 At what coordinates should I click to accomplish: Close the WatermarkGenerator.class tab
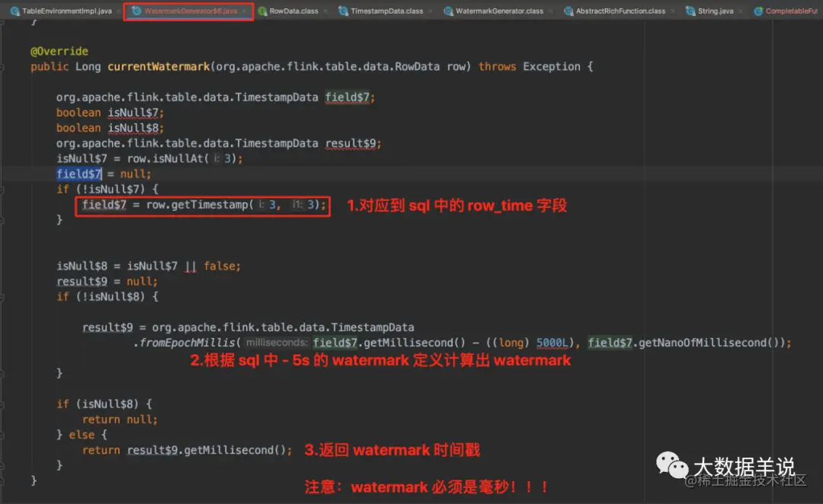[550, 11]
